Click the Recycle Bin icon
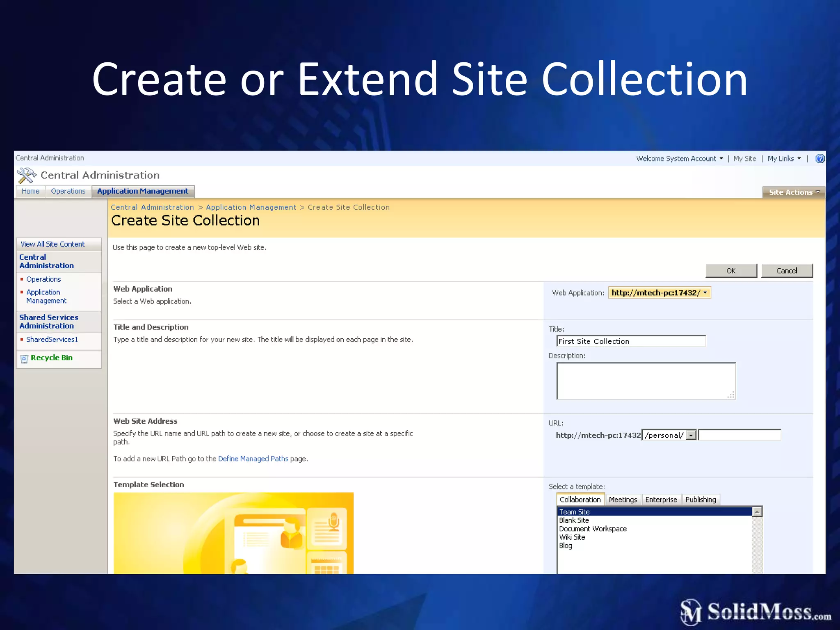Image resolution: width=840 pixels, height=630 pixels. point(24,359)
